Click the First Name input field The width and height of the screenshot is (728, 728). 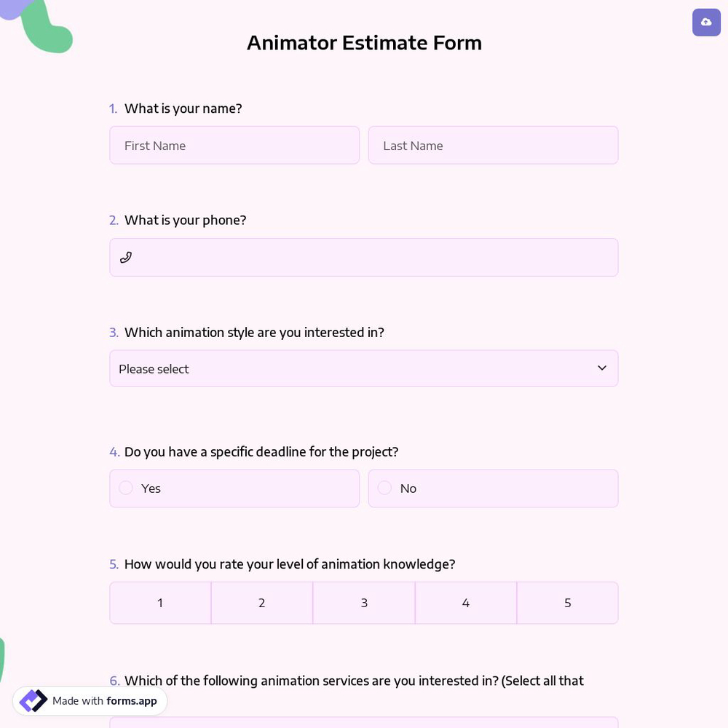click(x=234, y=145)
